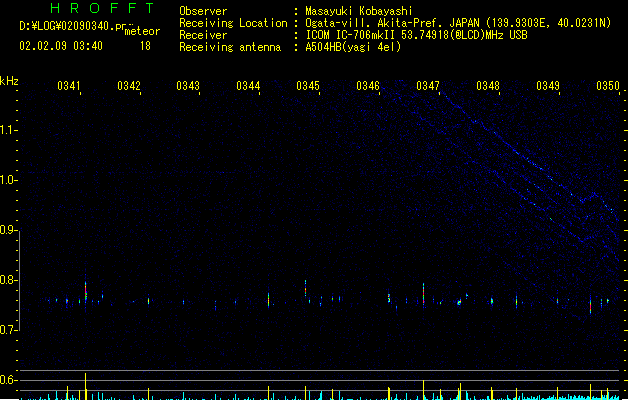The height and width of the screenshot is (400, 629).
Task: Click the 0343 time marker
Action: pos(188,85)
